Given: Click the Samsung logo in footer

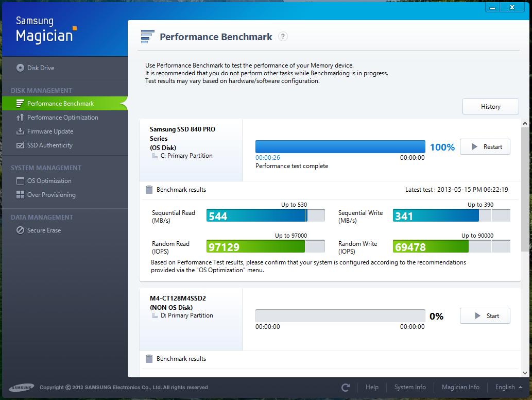Looking at the screenshot, I should pos(22,388).
